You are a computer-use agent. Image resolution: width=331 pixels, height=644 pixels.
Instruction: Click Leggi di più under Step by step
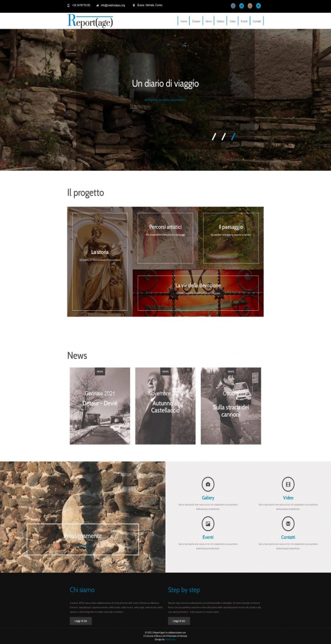pos(179,621)
